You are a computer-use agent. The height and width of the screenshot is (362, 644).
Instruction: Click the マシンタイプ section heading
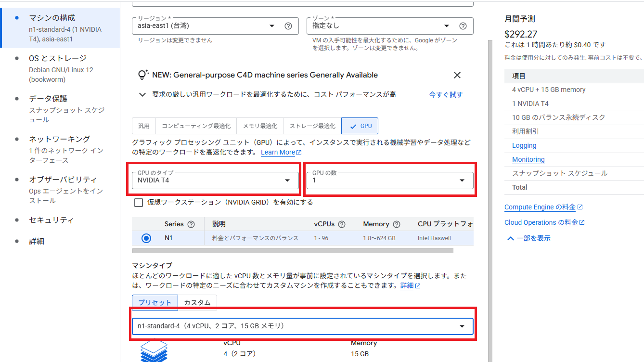[x=152, y=266]
